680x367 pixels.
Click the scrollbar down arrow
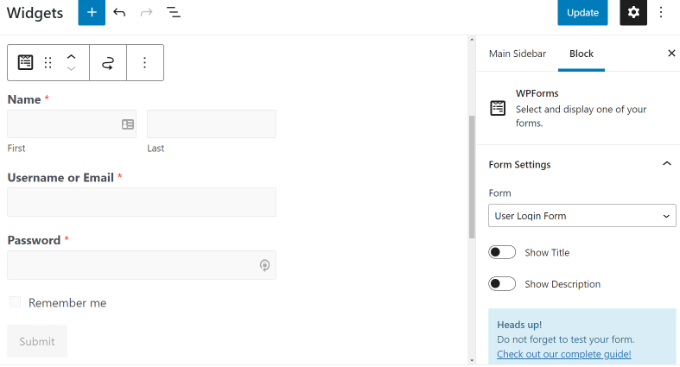(x=472, y=360)
